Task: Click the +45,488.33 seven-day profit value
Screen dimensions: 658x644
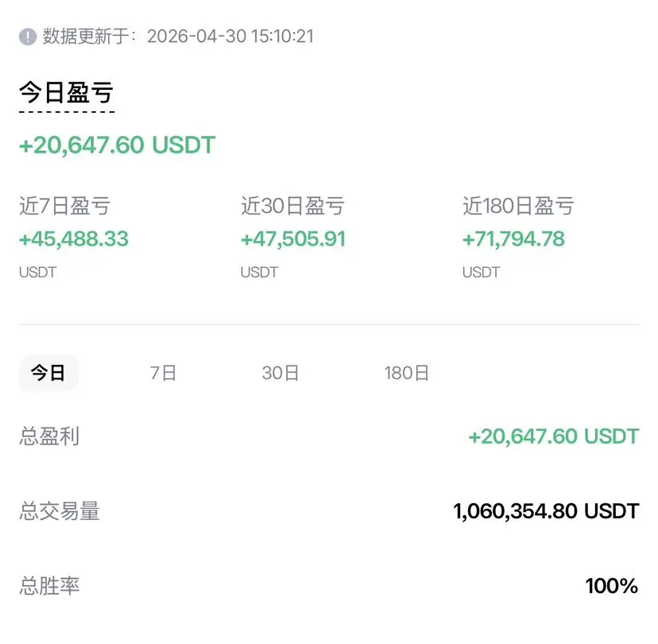Action: click(x=74, y=239)
